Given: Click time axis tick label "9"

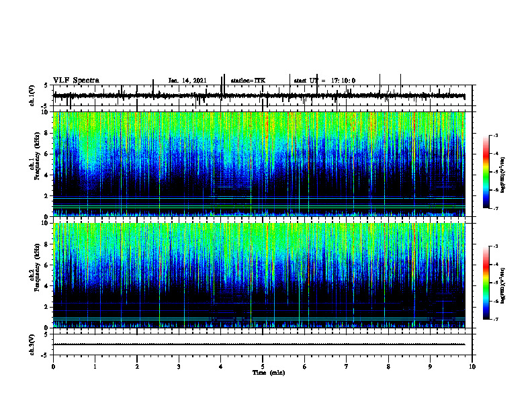Looking at the screenshot, I should click(430, 367).
